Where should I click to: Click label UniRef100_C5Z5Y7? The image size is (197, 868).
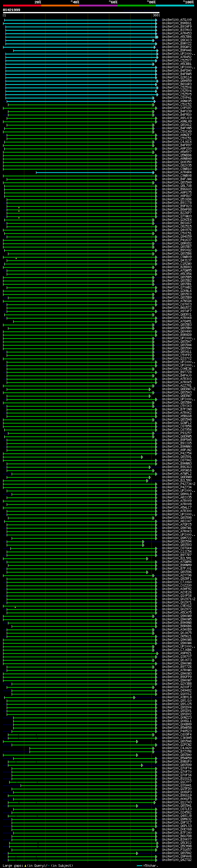click(x=176, y=61)
